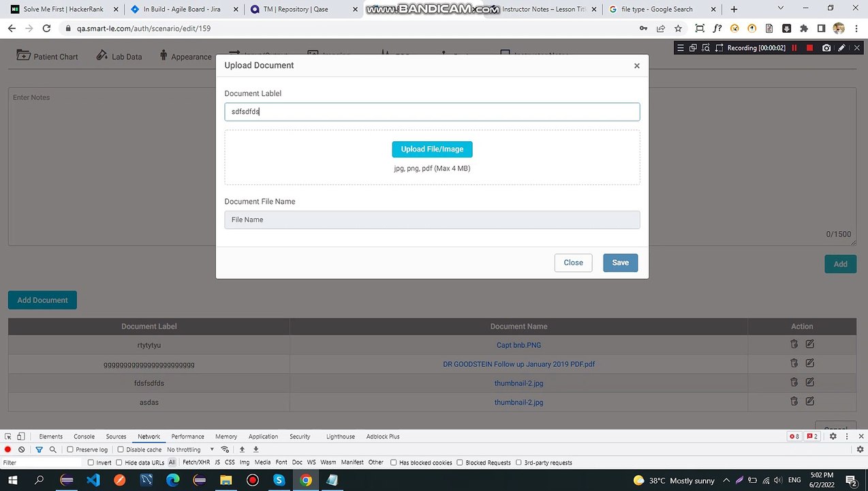The height and width of the screenshot is (491, 868).
Task: Check Has blocked cookies checkbox
Action: tap(393, 462)
